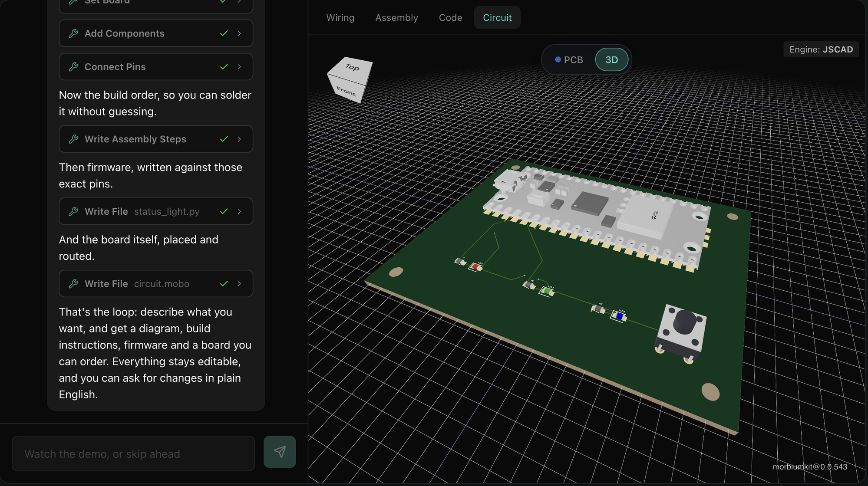Click wrench icon of status_light.py row

[x=73, y=211]
